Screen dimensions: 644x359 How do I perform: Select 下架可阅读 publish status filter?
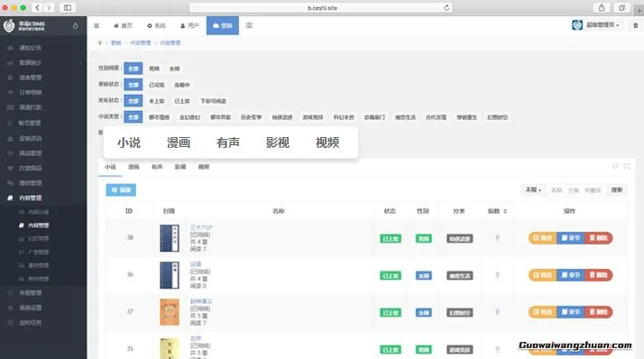pos(213,101)
